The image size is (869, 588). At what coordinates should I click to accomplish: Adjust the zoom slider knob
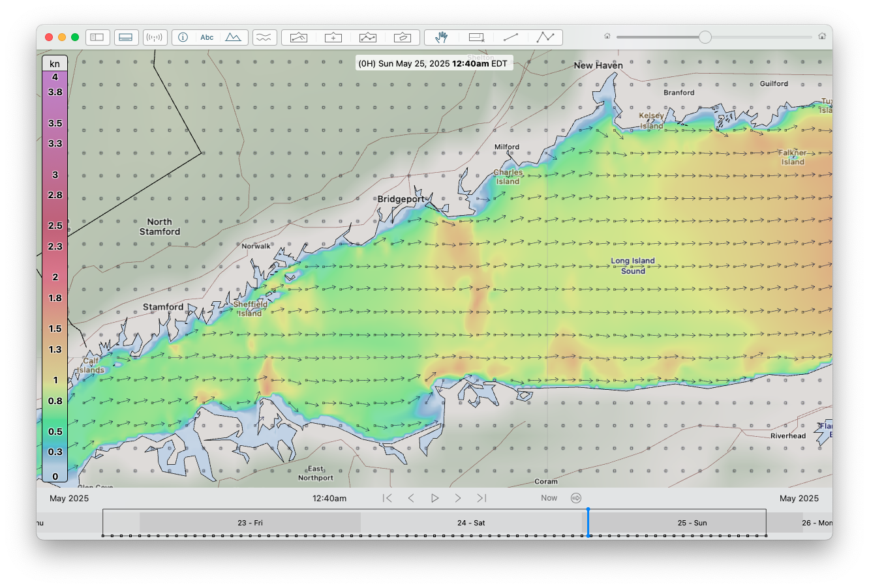tap(705, 37)
